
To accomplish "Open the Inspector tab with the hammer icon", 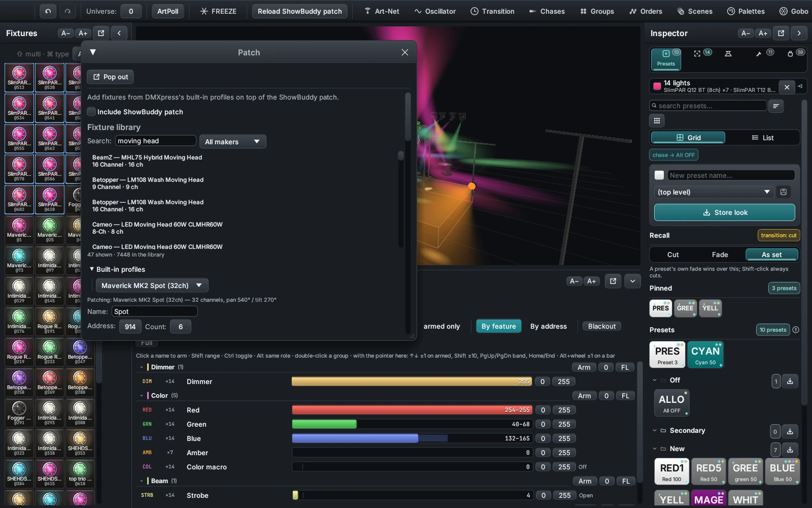I will tap(764, 53).
